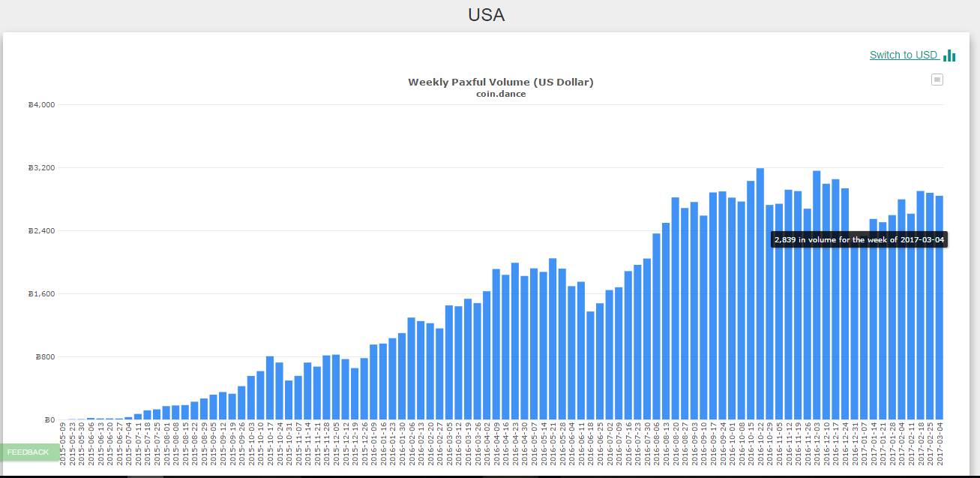Click the Switch to USD link
The width and height of the screenshot is (980, 478).
click(x=903, y=55)
